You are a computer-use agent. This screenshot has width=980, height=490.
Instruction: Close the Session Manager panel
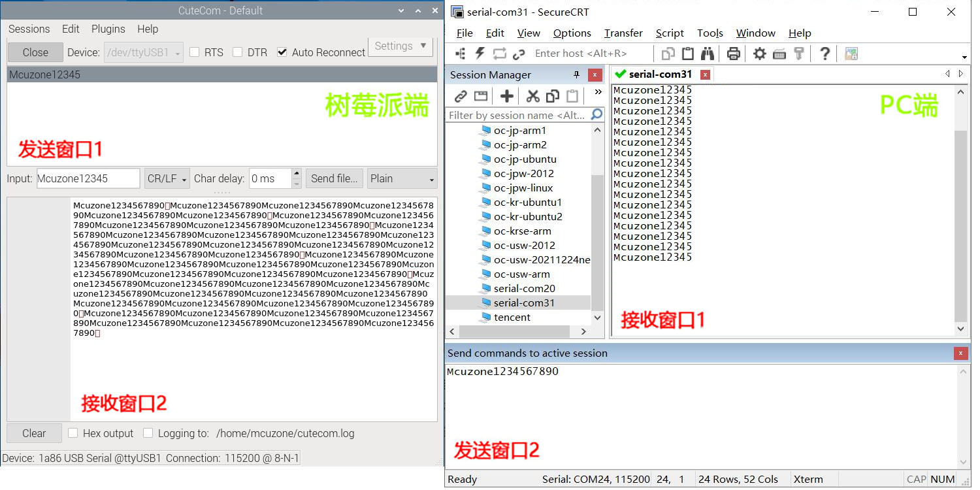coord(595,74)
